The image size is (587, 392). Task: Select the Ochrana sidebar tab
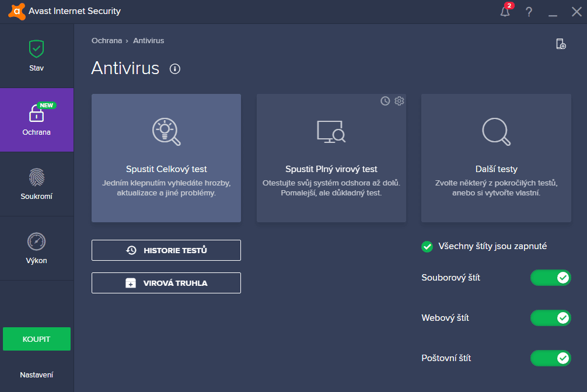pyautogui.click(x=37, y=120)
